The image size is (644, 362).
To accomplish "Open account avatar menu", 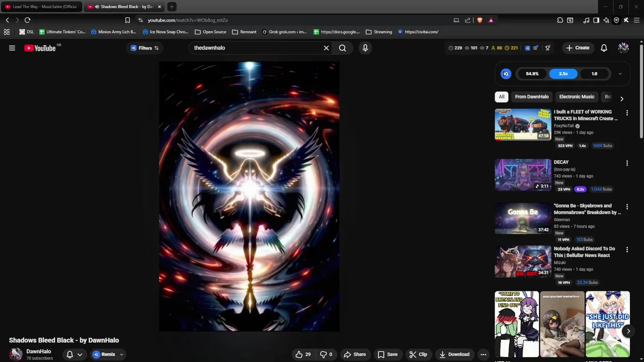I will click(623, 48).
